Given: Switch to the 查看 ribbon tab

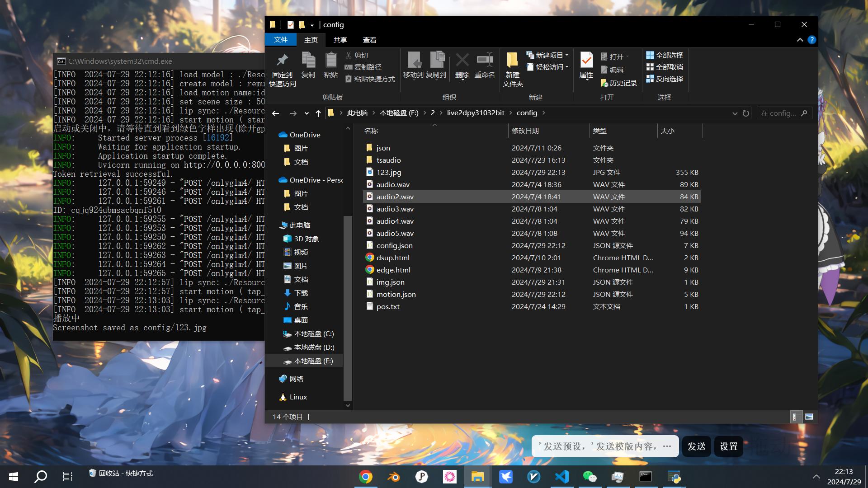Looking at the screenshot, I should point(369,40).
